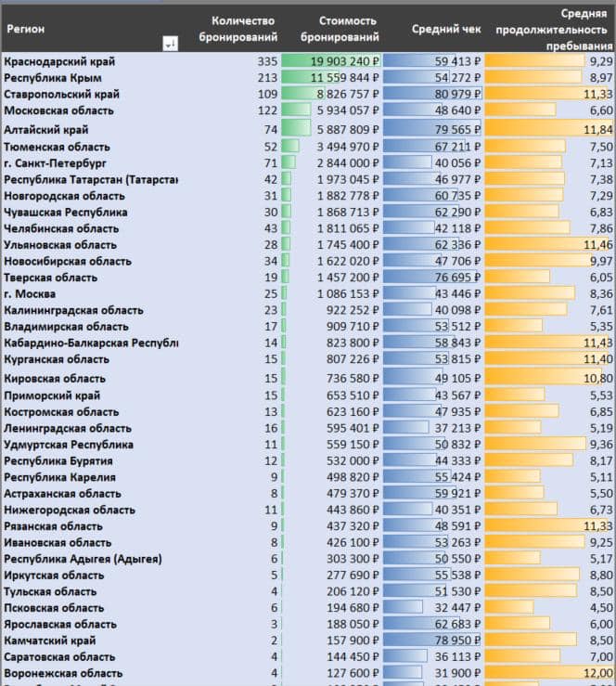The width and height of the screenshot is (616, 686).
Task: Select the 79 565 ₽ average check cell
Action: (432, 130)
